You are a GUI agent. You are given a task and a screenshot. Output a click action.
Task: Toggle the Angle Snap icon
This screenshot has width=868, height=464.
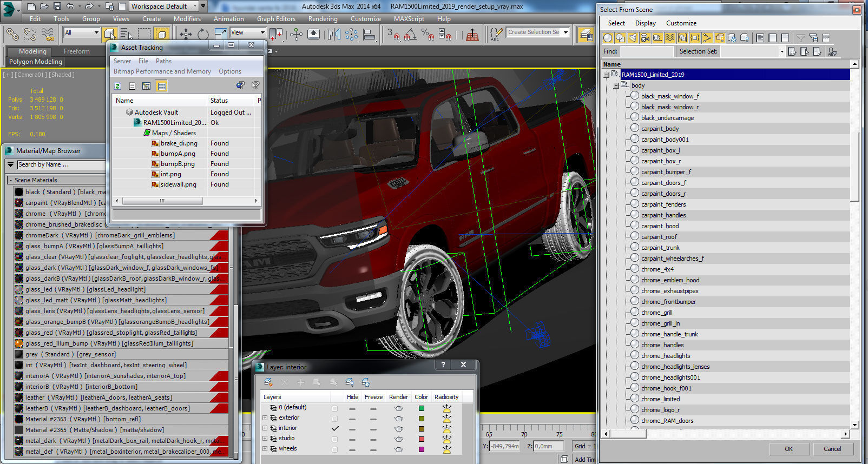pyautogui.click(x=410, y=34)
